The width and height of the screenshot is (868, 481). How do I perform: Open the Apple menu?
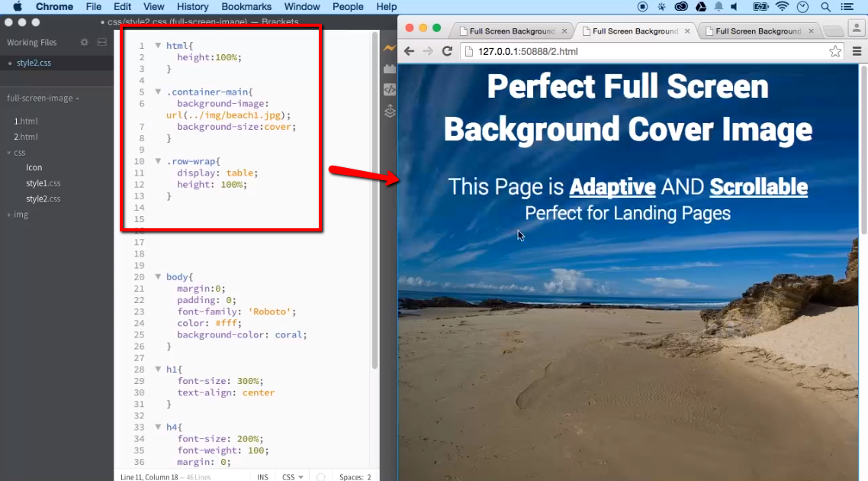(x=17, y=7)
